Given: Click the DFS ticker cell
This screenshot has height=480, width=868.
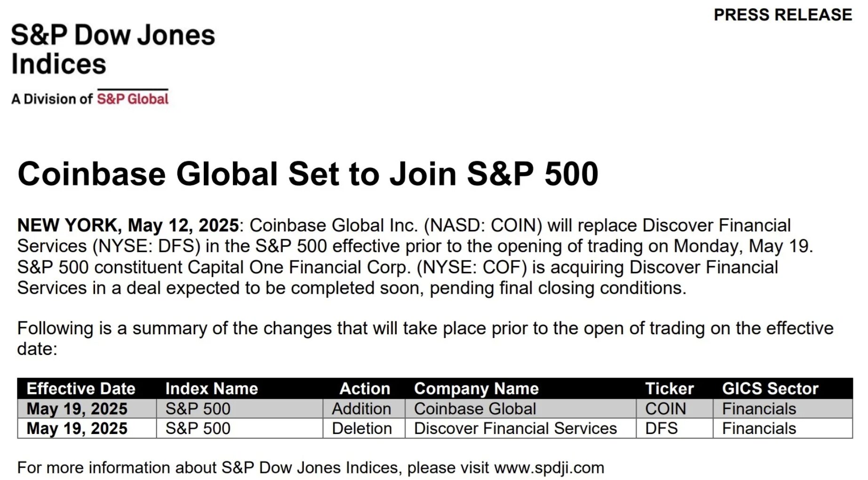Looking at the screenshot, I should click(674, 429).
